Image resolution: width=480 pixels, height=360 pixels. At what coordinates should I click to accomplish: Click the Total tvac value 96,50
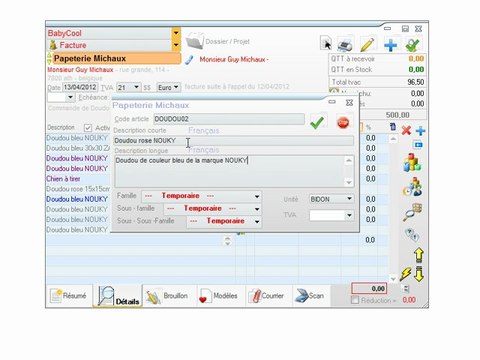coord(416,82)
